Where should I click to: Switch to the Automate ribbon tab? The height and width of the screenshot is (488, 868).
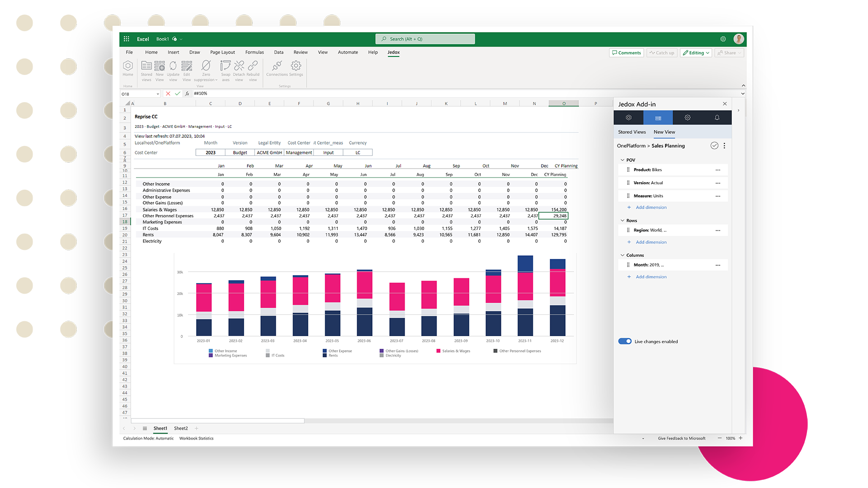pyautogui.click(x=348, y=52)
